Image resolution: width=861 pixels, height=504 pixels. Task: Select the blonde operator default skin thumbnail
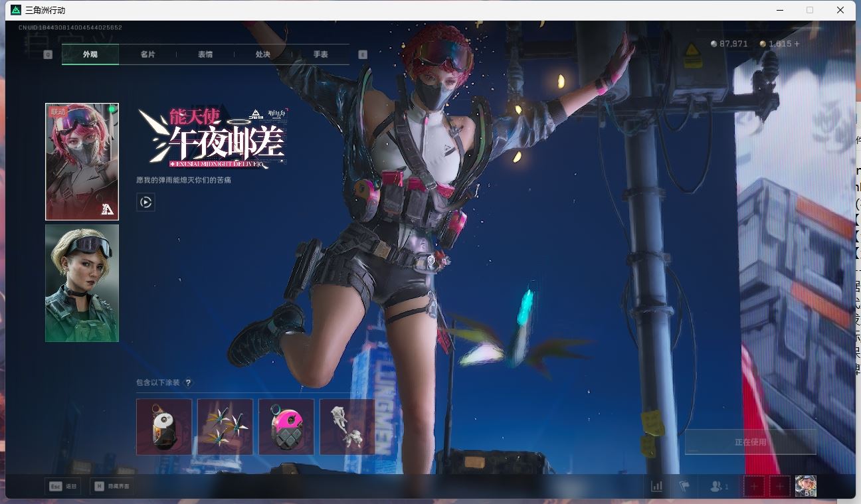[82, 283]
